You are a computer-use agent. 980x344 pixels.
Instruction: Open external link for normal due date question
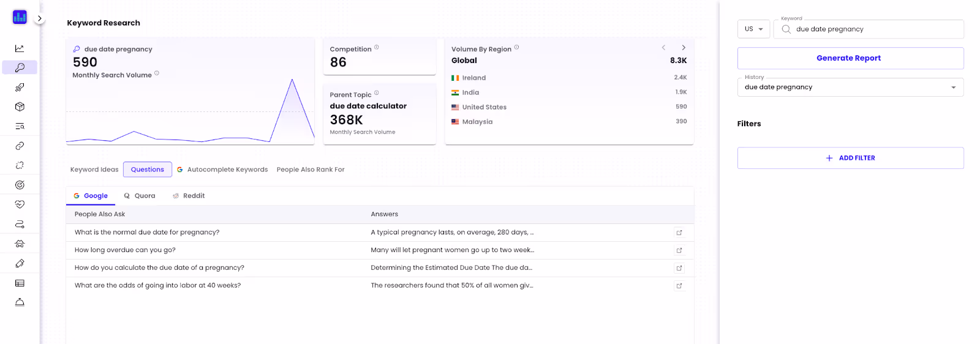[x=679, y=233]
